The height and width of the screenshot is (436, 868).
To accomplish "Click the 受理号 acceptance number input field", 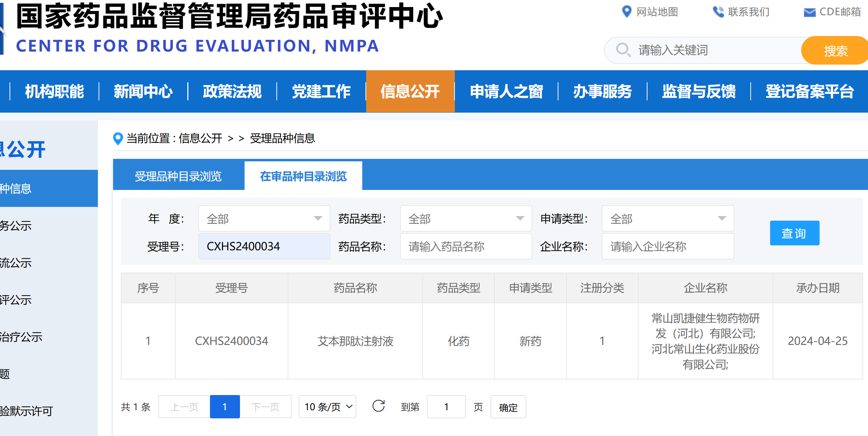I will [x=264, y=246].
